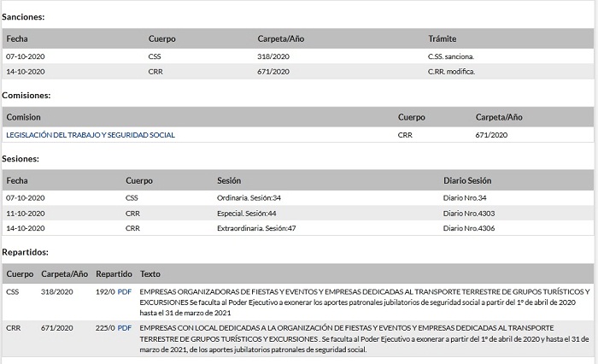
Task: Click the Comision column header
Action: (x=23, y=117)
